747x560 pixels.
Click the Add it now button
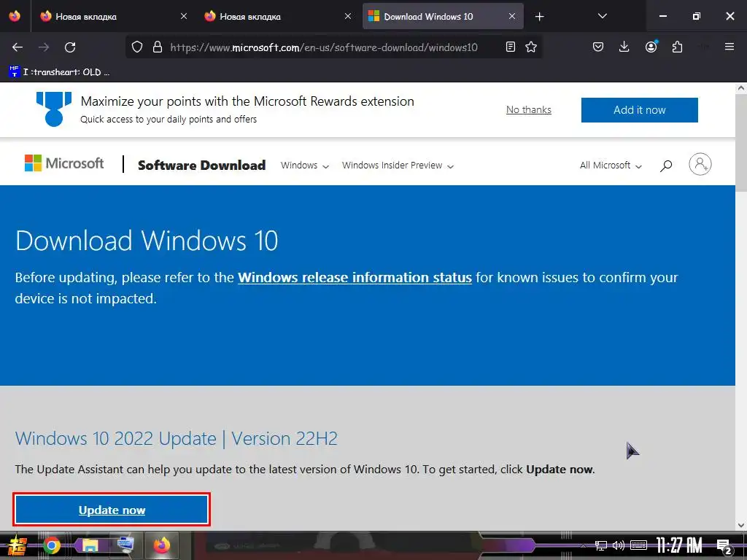tap(639, 110)
